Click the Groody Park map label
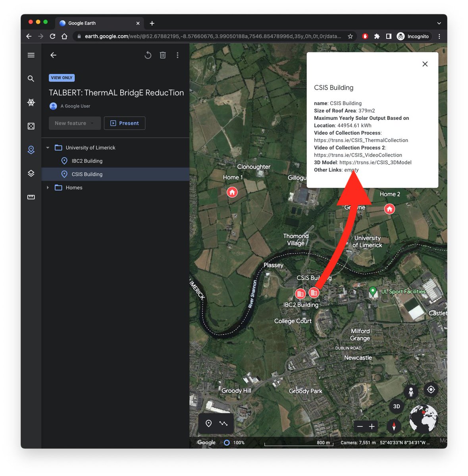The height and width of the screenshot is (476, 468). point(306,391)
